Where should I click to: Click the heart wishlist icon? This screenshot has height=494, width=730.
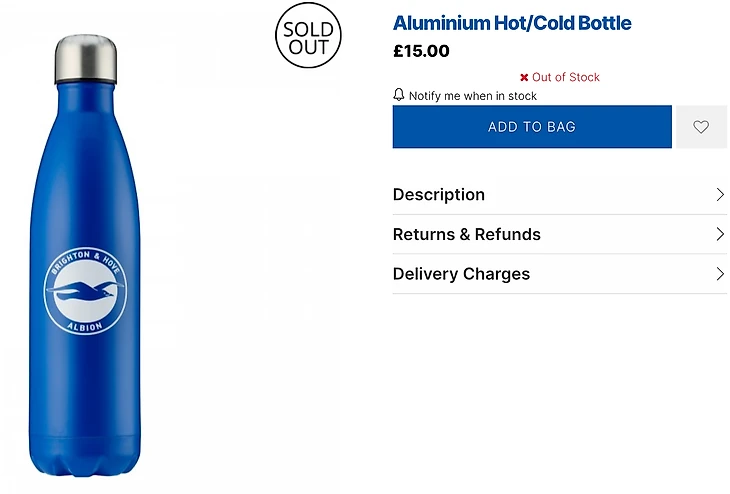point(701,127)
